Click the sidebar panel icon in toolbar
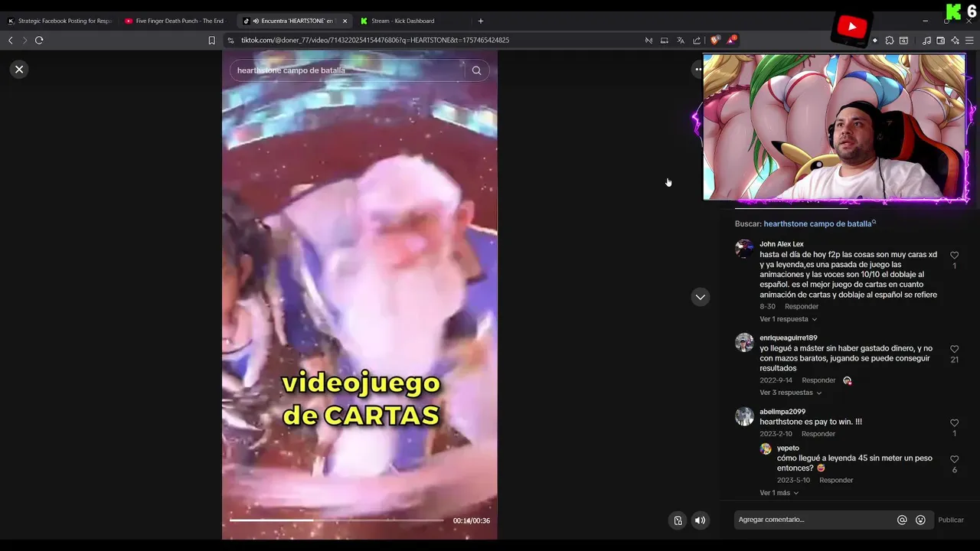The width and height of the screenshot is (980, 551). 903,40
